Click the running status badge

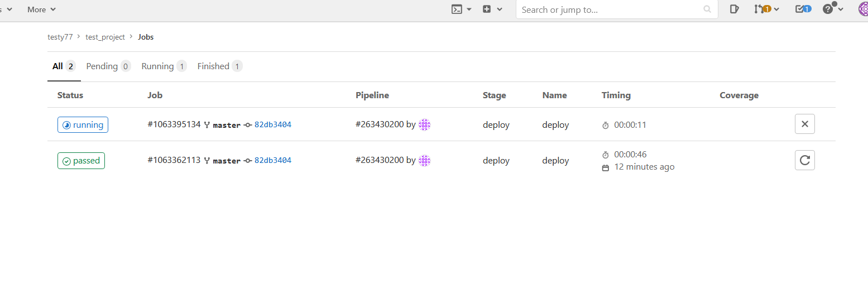[x=83, y=125]
